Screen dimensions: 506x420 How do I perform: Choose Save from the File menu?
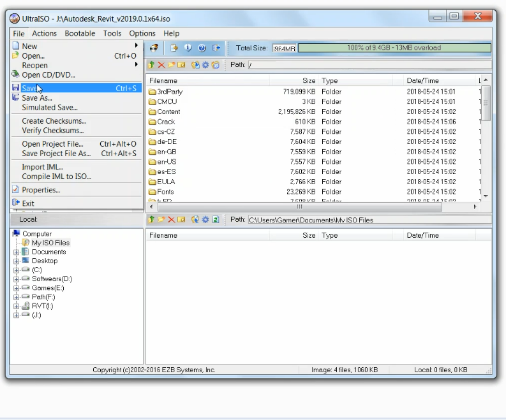[x=77, y=88]
